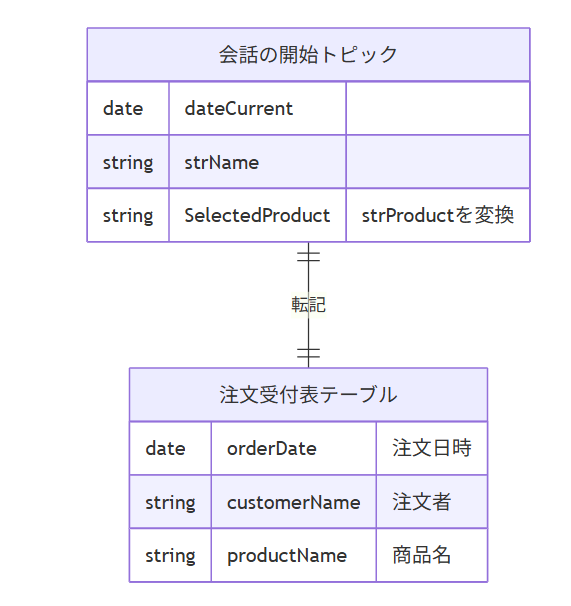Click the 会話の開始トピック entity header

308,54
